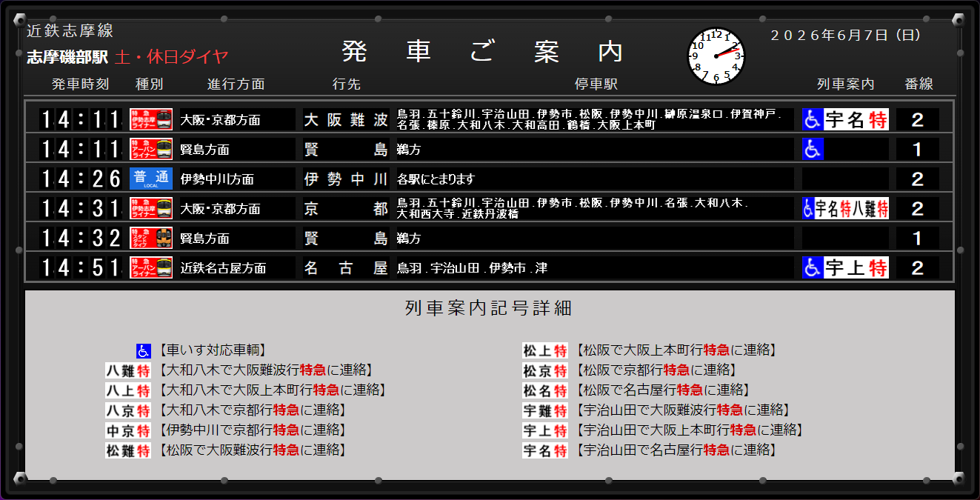980x500 pixels.
Task: Click the 宇名特 badge in the 大阪難波 row
Action: coord(856,119)
